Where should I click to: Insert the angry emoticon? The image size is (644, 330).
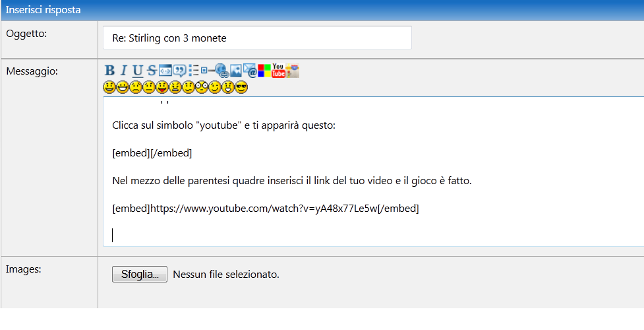[x=175, y=87]
